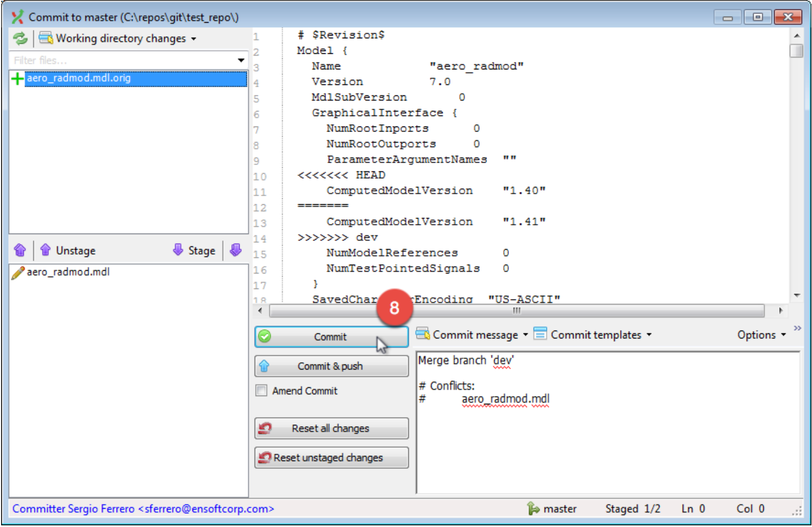Click the stage all down-arrow icon
This screenshot has width=812, height=527.
[236, 250]
